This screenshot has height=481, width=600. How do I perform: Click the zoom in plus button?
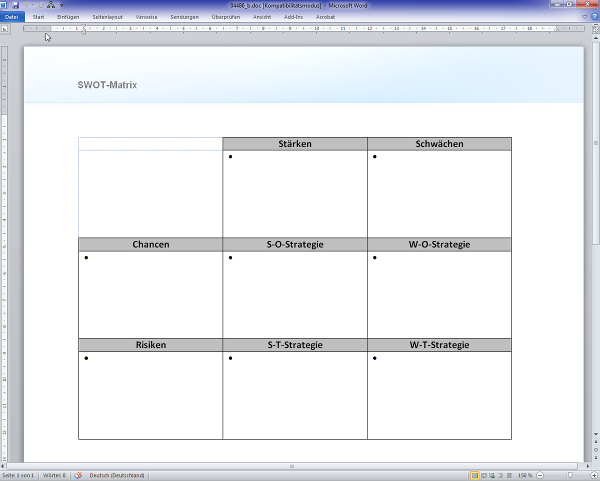coord(594,476)
